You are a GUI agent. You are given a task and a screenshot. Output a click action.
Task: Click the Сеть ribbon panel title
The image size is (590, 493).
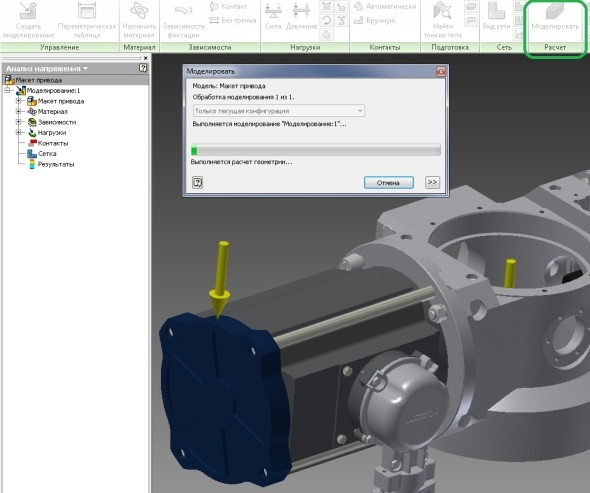point(504,47)
